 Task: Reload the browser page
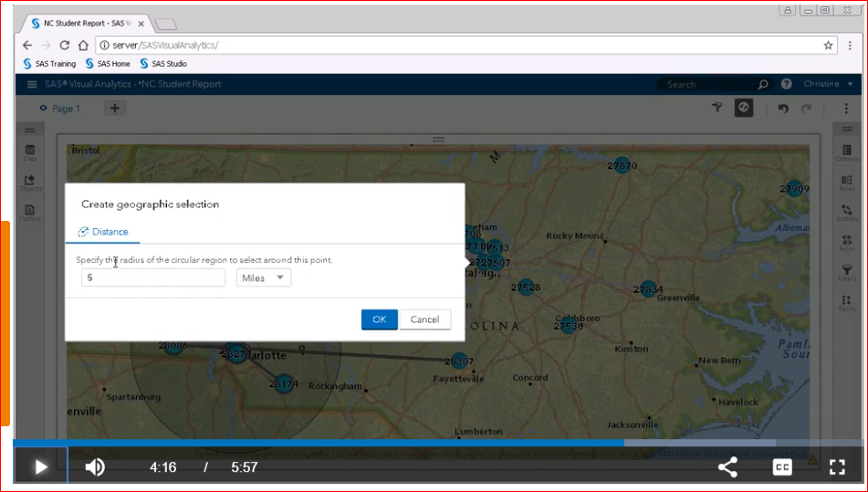64,46
